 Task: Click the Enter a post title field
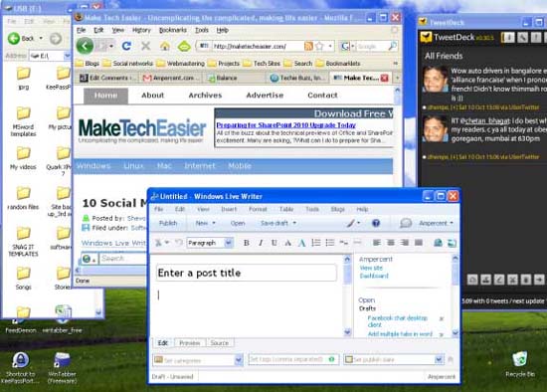pyautogui.click(x=247, y=273)
